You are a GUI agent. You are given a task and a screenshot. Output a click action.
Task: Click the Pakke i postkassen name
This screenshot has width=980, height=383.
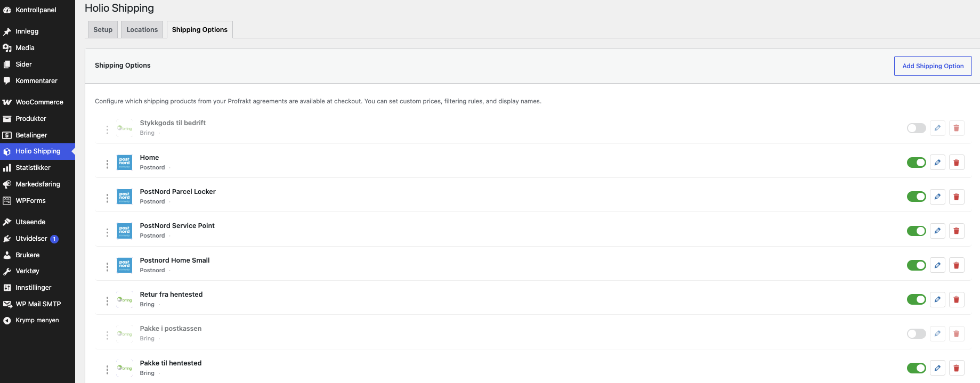click(x=171, y=329)
